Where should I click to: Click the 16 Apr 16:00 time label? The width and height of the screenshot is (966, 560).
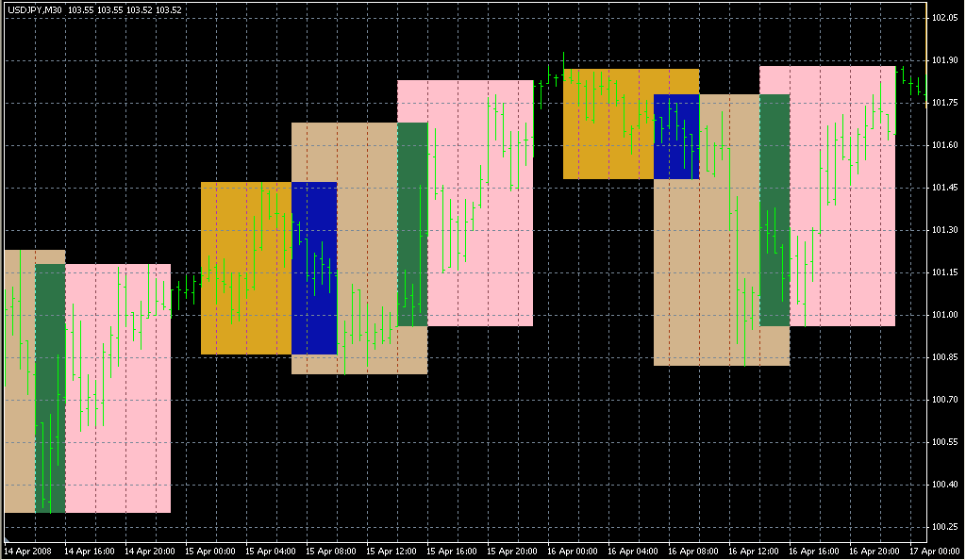coord(814,552)
